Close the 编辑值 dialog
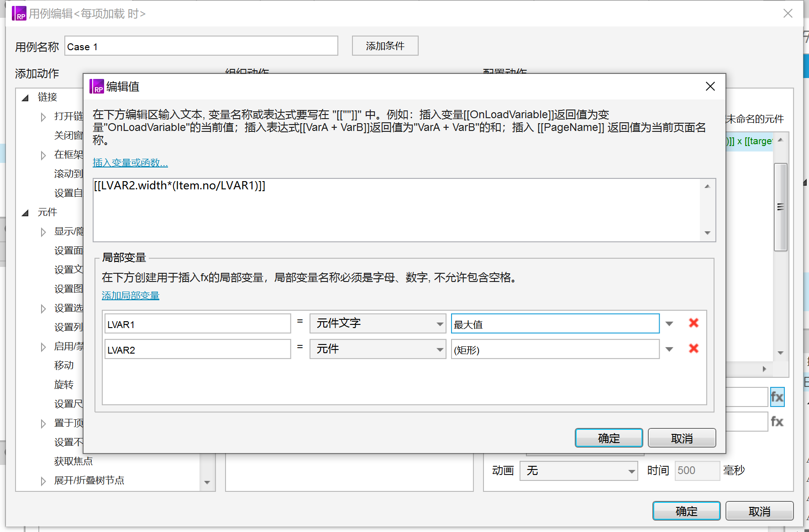This screenshot has width=809, height=532. tap(710, 86)
